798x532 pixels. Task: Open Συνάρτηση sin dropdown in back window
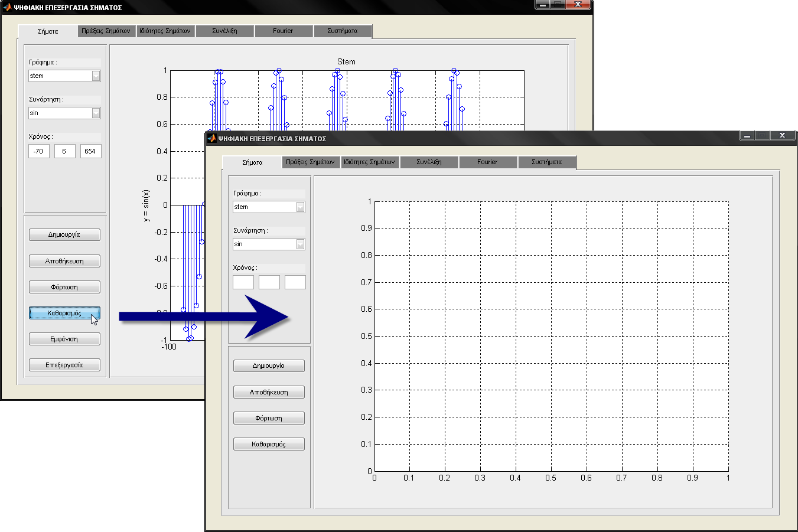(96, 113)
